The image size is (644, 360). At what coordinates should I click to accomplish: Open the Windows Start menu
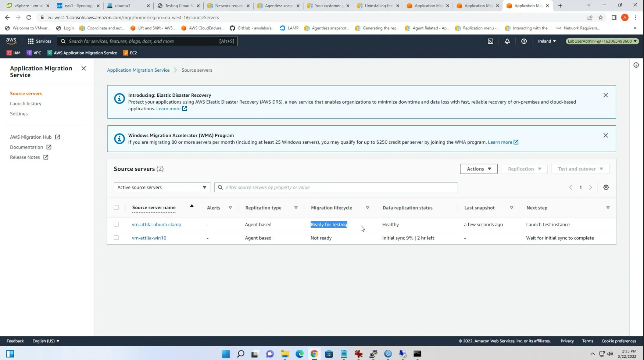coord(226,354)
